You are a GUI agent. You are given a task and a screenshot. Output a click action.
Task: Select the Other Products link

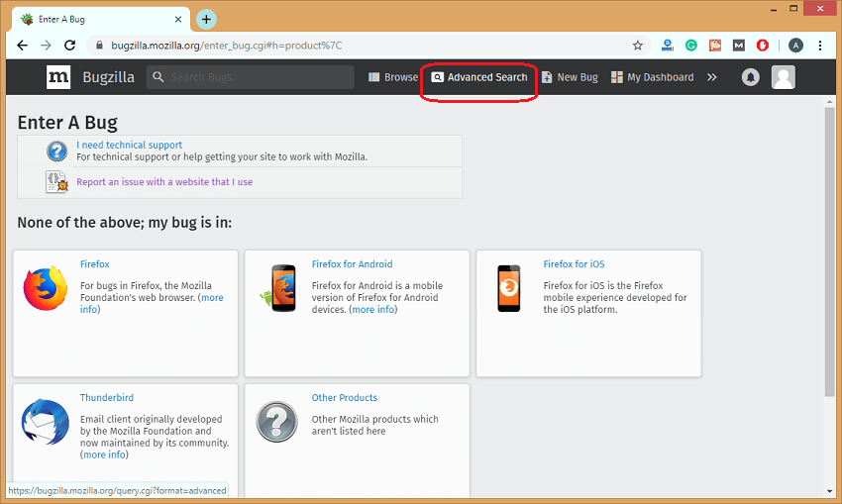pos(345,398)
